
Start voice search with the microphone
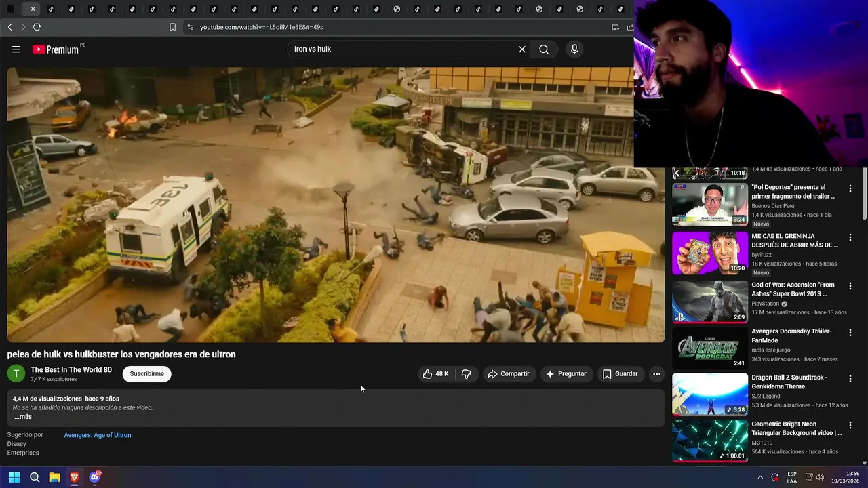pos(574,49)
